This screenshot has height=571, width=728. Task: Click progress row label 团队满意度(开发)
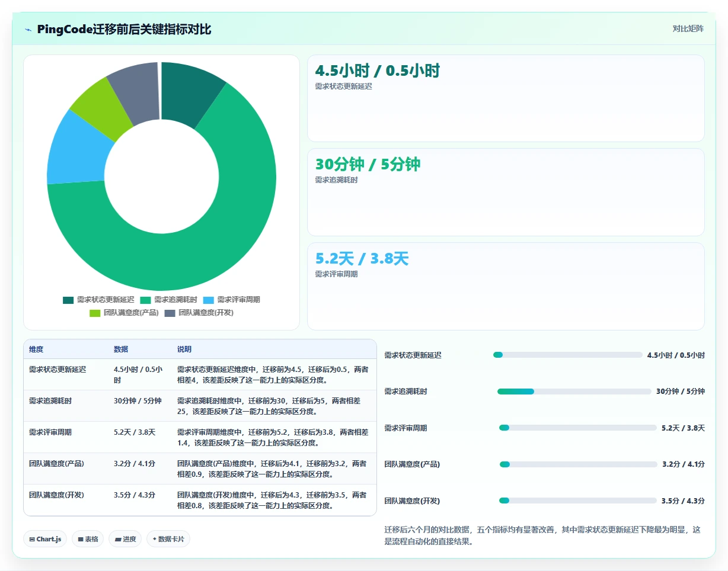(412, 501)
